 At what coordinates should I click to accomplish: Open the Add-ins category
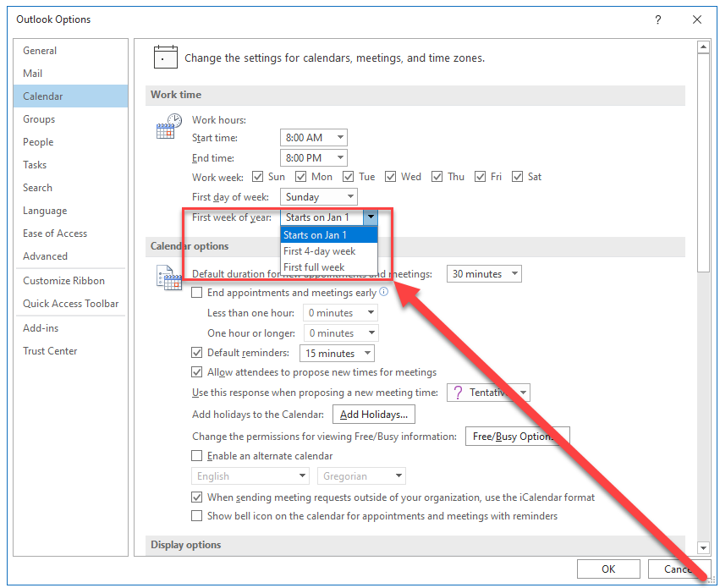click(71, 327)
